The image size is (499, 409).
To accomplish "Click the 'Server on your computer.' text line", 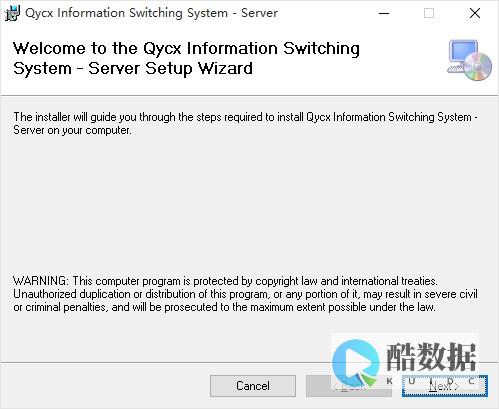I will click(72, 130).
